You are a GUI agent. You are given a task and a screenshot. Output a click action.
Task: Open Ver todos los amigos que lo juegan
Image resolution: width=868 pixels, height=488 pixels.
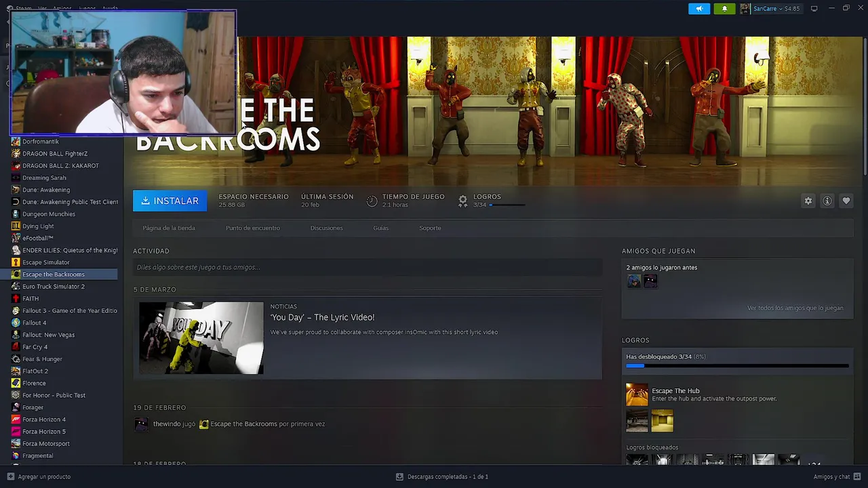(795, 308)
